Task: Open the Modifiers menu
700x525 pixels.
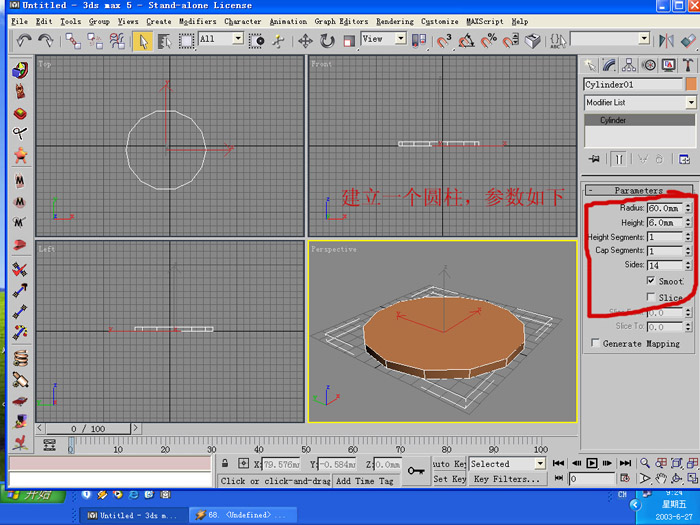Action: coord(197,21)
